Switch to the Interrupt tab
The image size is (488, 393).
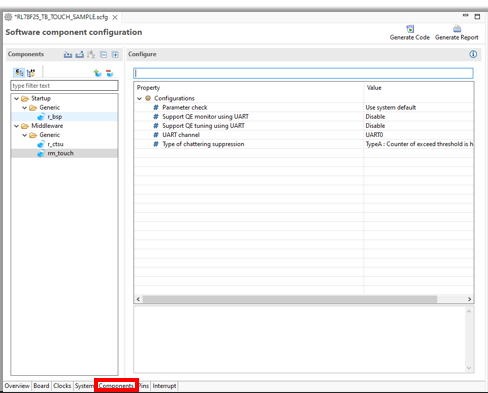164,386
